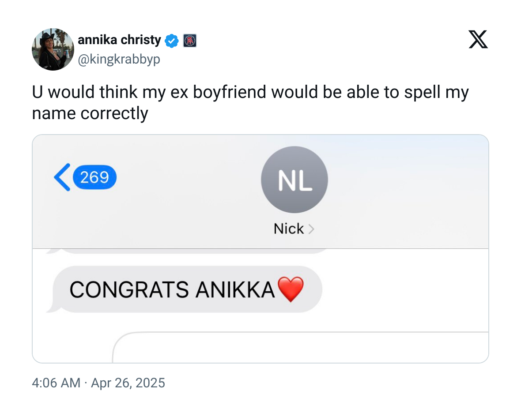Image resolution: width=521 pixels, height=420 pixels.
Task: Tap the 269 unread messages badge
Action: (94, 177)
